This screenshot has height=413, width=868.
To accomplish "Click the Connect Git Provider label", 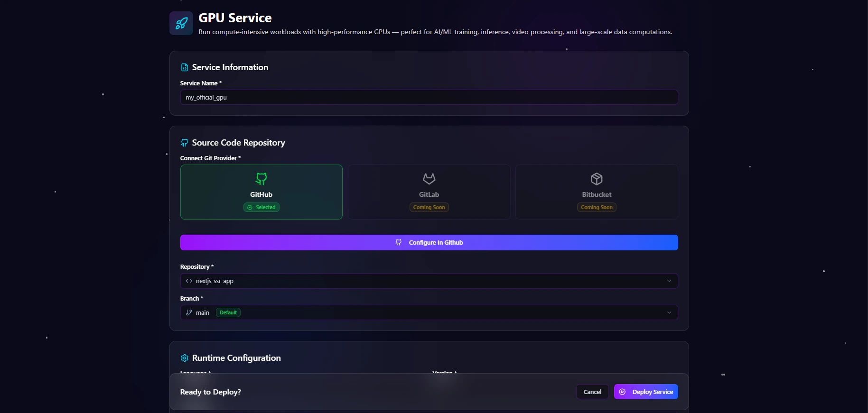I will click(x=210, y=158).
